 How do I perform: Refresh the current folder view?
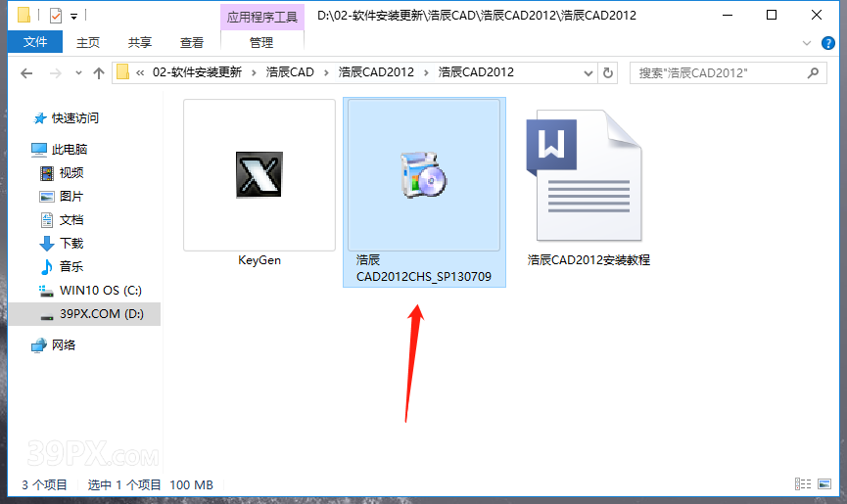pyautogui.click(x=608, y=72)
